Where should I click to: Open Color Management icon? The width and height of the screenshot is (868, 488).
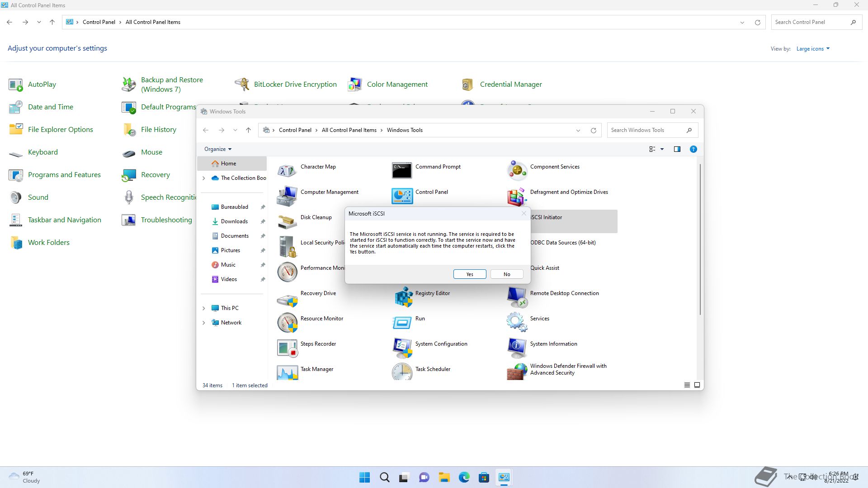(355, 84)
